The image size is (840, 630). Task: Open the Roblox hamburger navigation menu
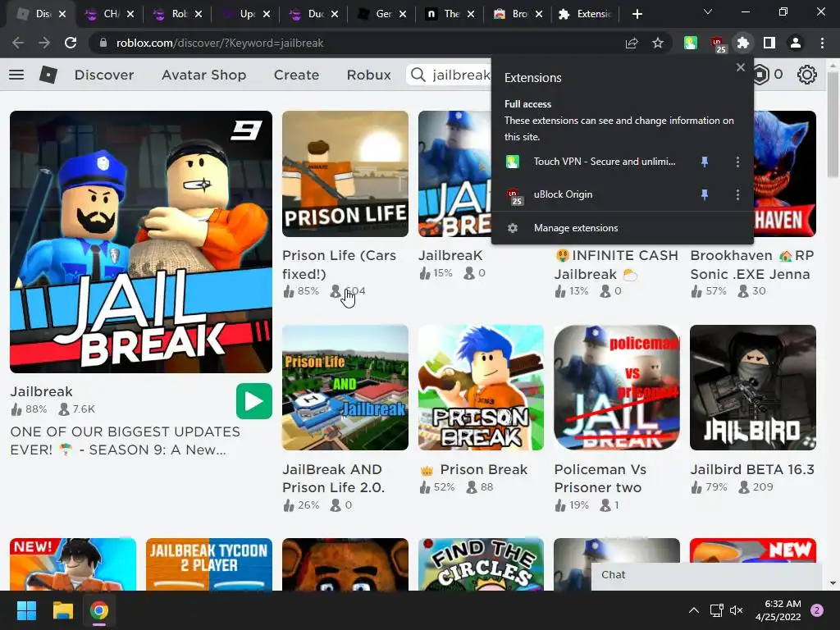(16, 75)
